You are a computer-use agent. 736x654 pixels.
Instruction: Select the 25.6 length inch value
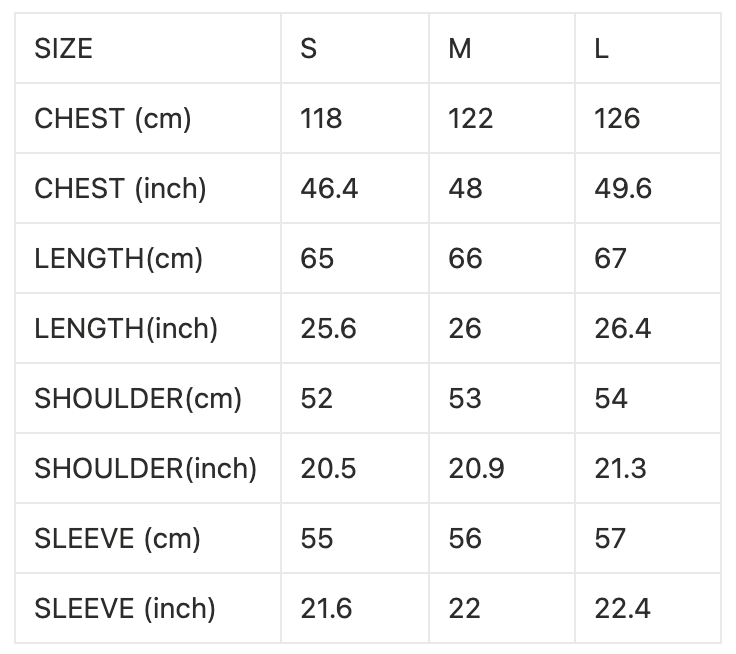point(328,328)
